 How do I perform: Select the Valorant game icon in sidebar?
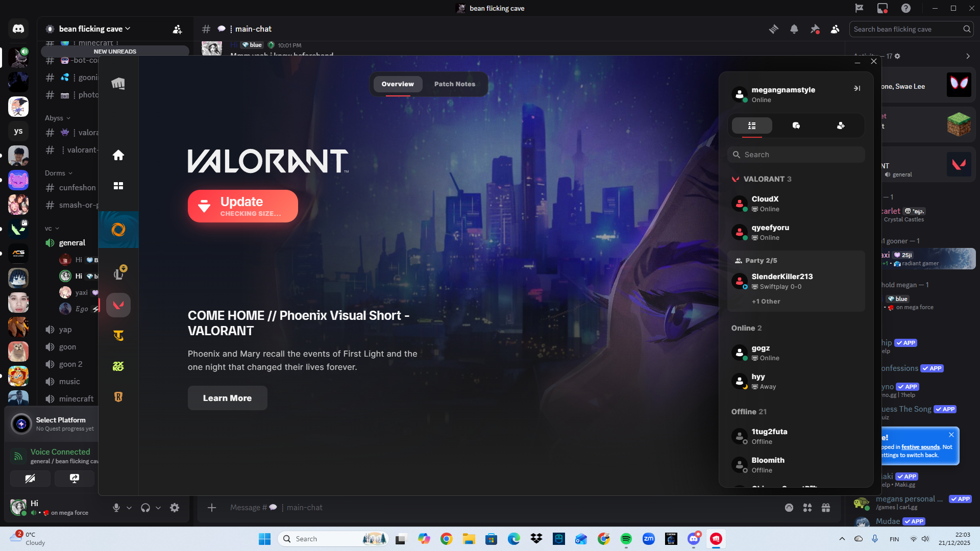[x=118, y=305]
